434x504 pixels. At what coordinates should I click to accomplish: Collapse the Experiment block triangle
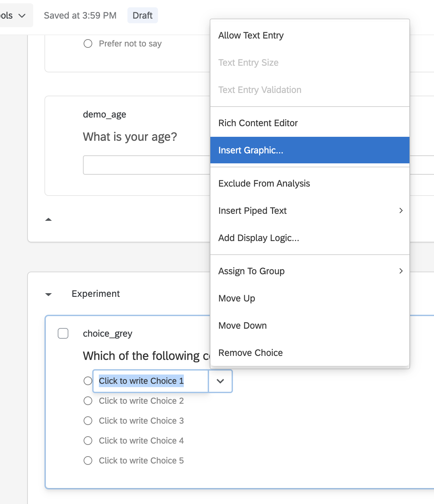[x=48, y=294]
